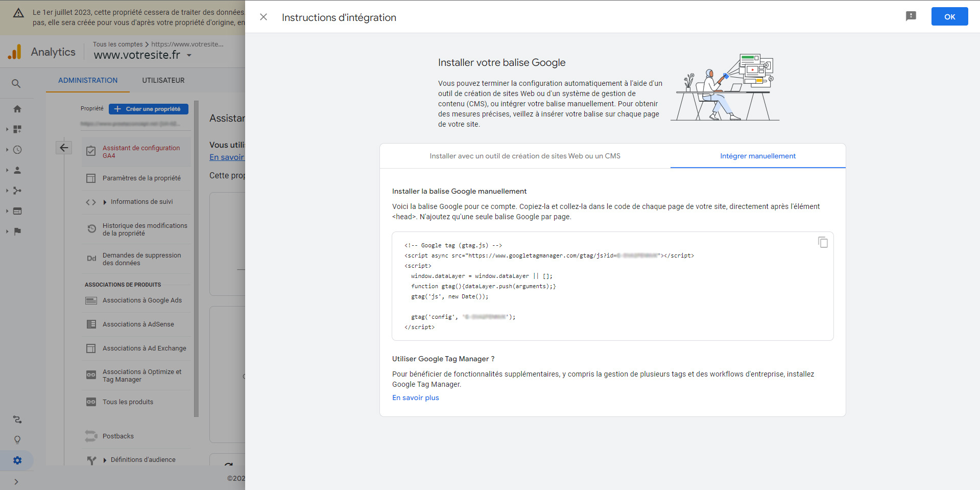Open the Acquisition icon in sidebar
980x490 pixels.
(17, 191)
